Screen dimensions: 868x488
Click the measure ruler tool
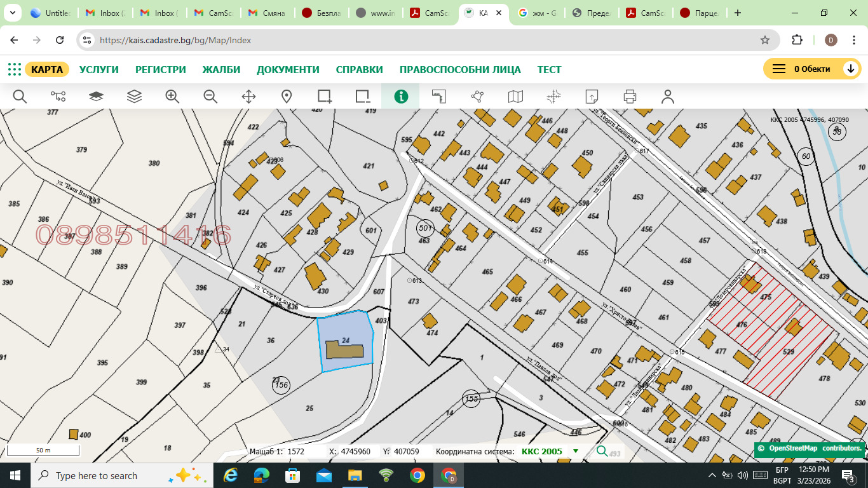coord(439,97)
